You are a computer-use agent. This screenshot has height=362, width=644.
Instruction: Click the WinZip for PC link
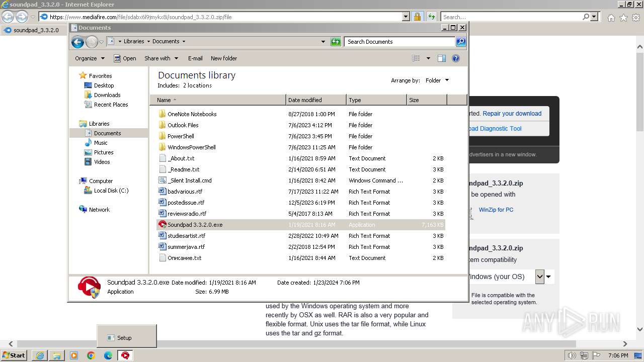tap(496, 210)
